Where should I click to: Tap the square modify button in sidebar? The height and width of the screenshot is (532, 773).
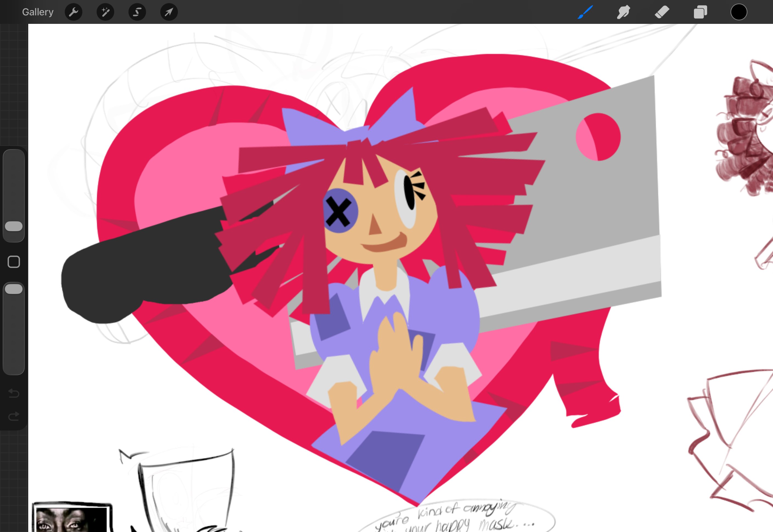click(x=14, y=262)
